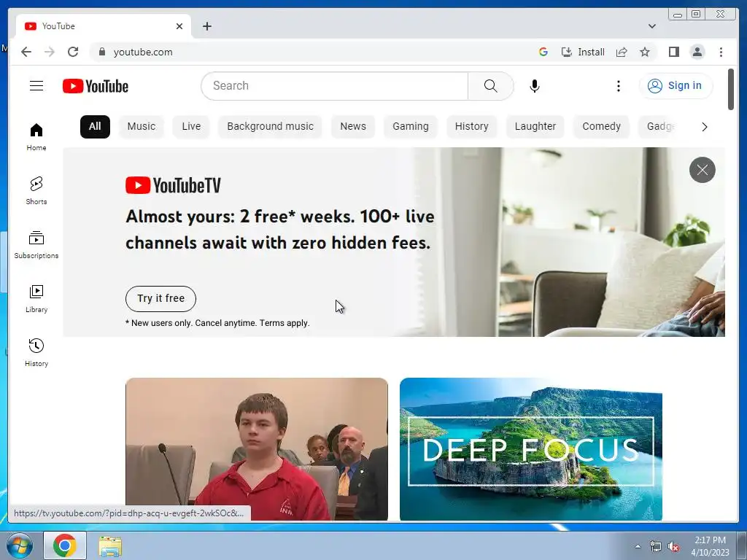Select the Gaming filter chip
The width and height of the screenshot is (747, 560).
point(411,127)
